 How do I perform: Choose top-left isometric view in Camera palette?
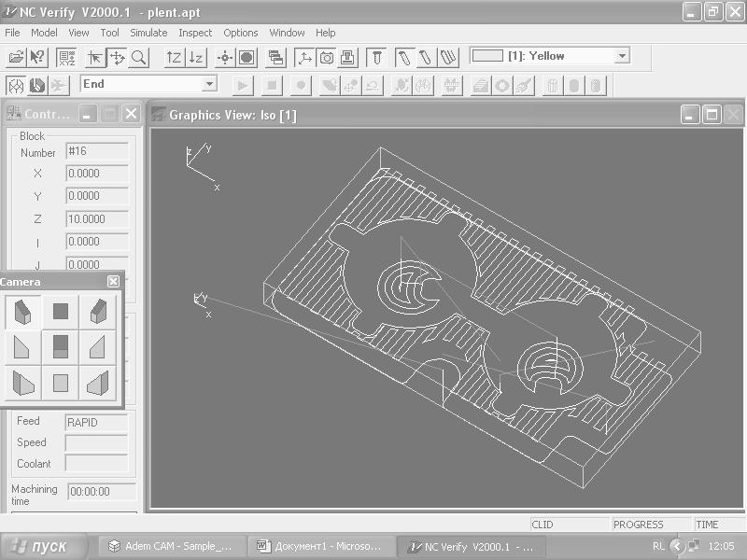pyautogui.click(x=22, y=312)
